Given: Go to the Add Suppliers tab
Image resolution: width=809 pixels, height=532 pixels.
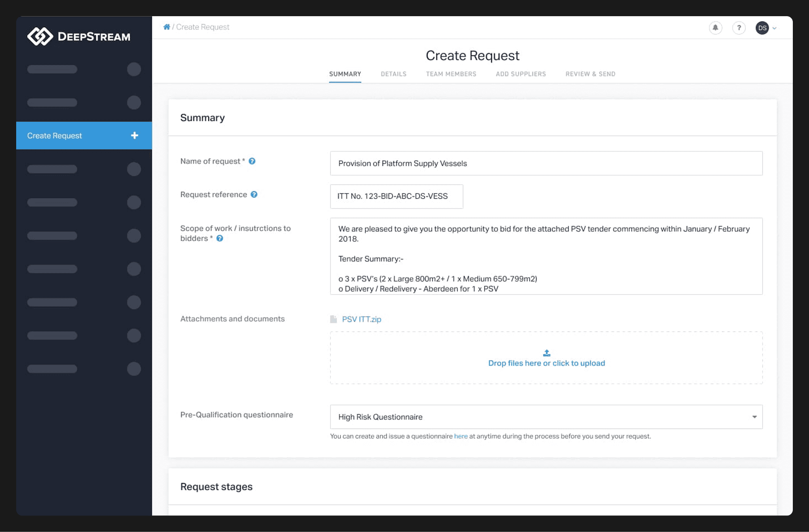Looking at the screenshot, I should [521, 74].
